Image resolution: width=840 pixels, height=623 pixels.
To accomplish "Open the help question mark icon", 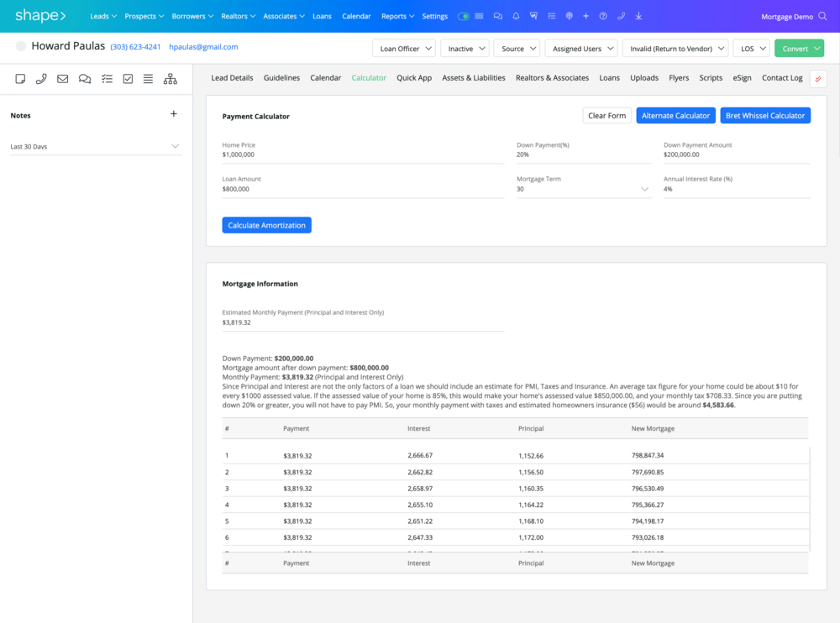I will pos(603,16).
